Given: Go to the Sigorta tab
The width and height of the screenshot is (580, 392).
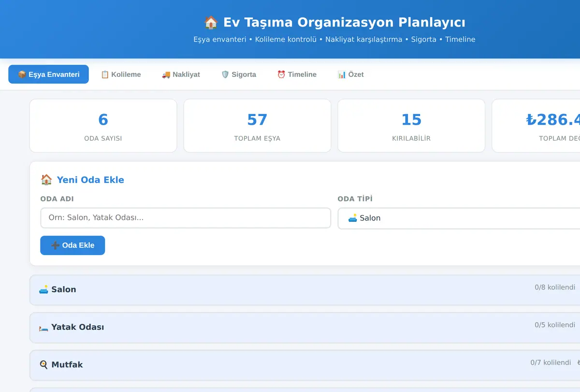Looking at the screenshot, I should click(x=239, y=74).
